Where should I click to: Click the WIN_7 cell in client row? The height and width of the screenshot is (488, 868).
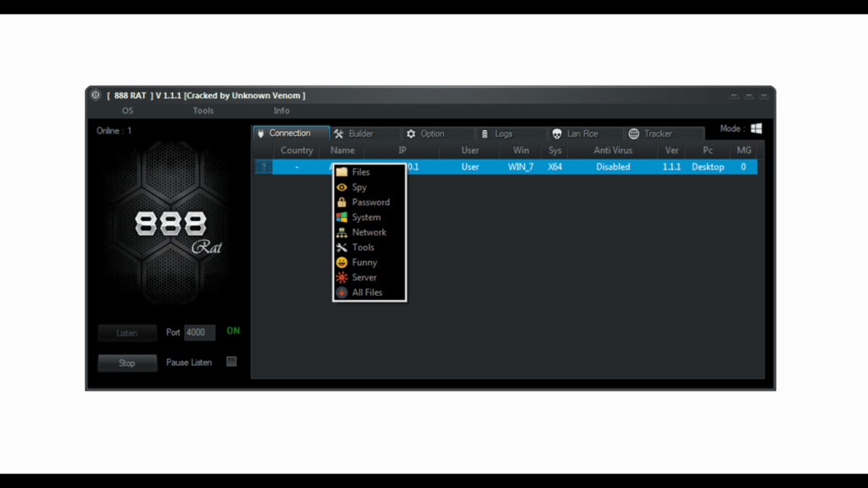point(521,167)
